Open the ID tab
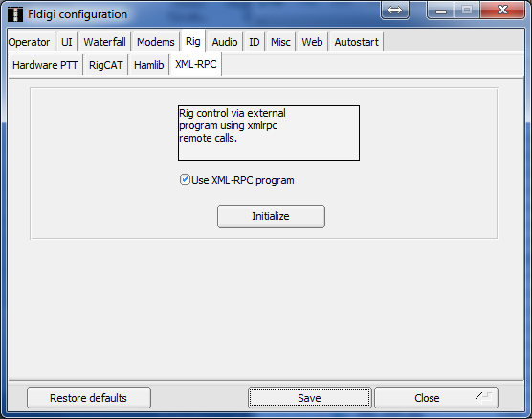 [255, 42]
